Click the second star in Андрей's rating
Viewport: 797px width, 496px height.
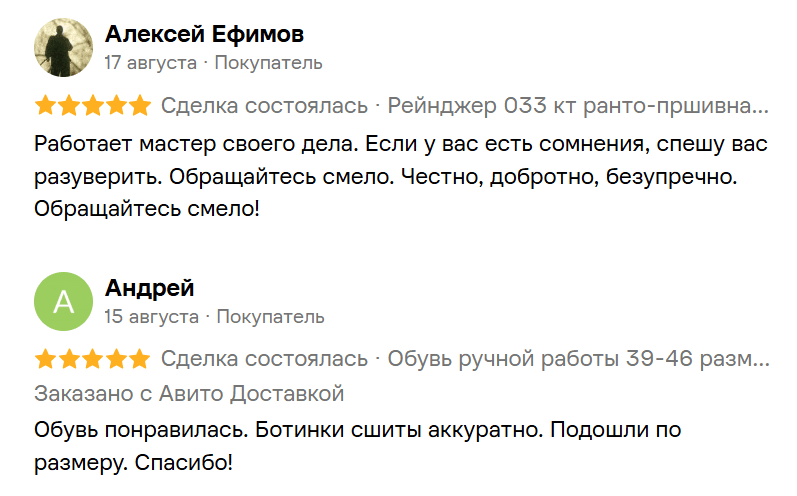(x=70, y=359)
